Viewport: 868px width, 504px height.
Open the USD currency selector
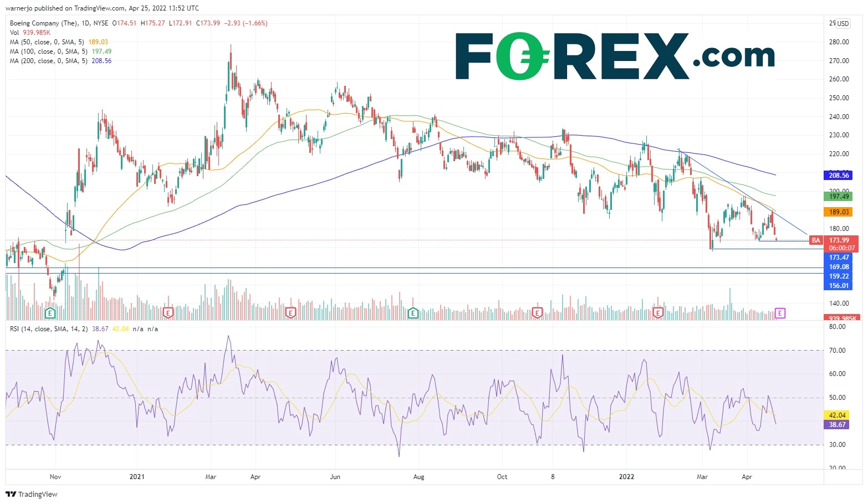click(x=843, y=23)
